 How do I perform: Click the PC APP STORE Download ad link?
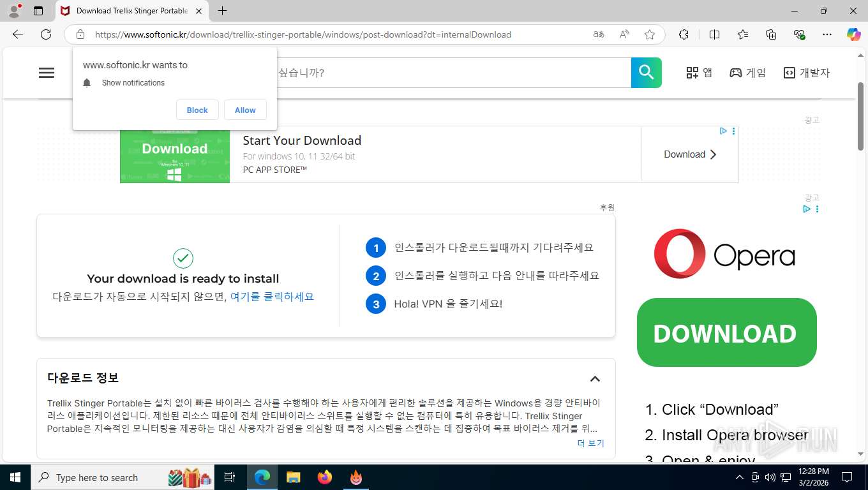[690, 154]
